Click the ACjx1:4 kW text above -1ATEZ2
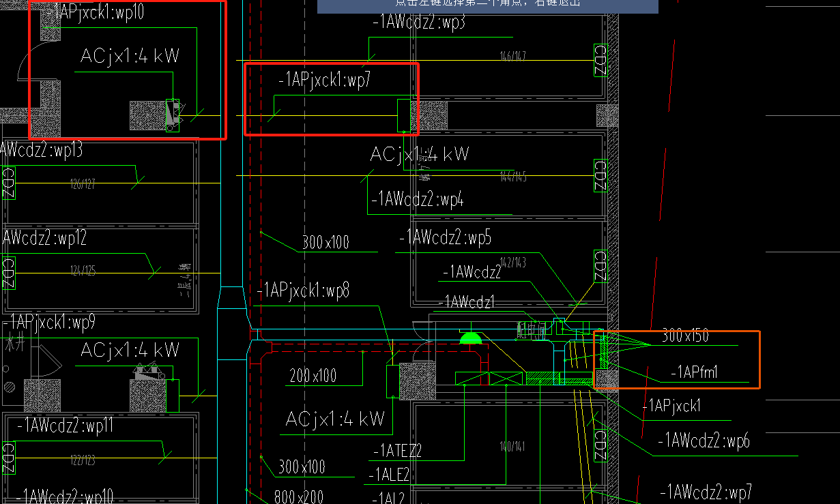The width and height of the screenshot is (840, 504). tap(335, 419)
